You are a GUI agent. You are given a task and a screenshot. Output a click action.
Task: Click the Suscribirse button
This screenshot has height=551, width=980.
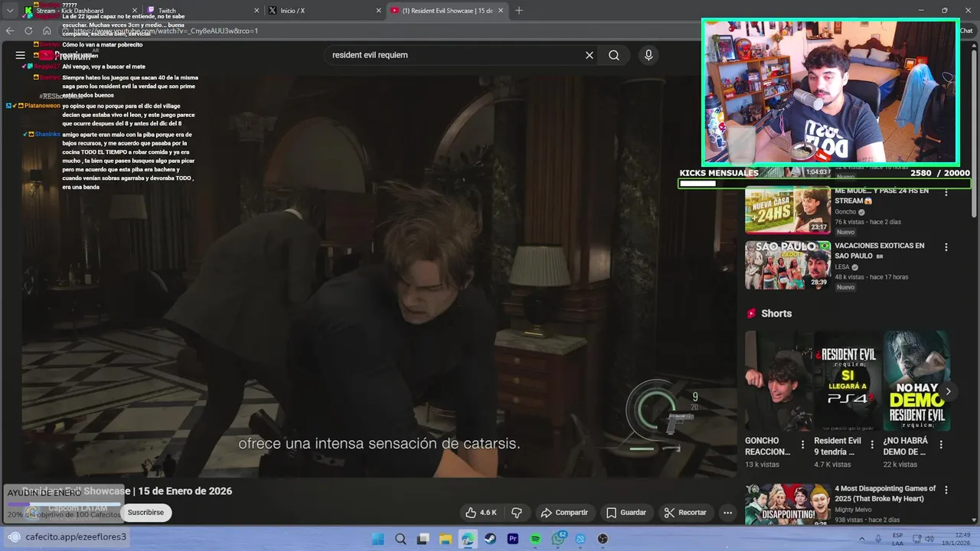(145, 513)
